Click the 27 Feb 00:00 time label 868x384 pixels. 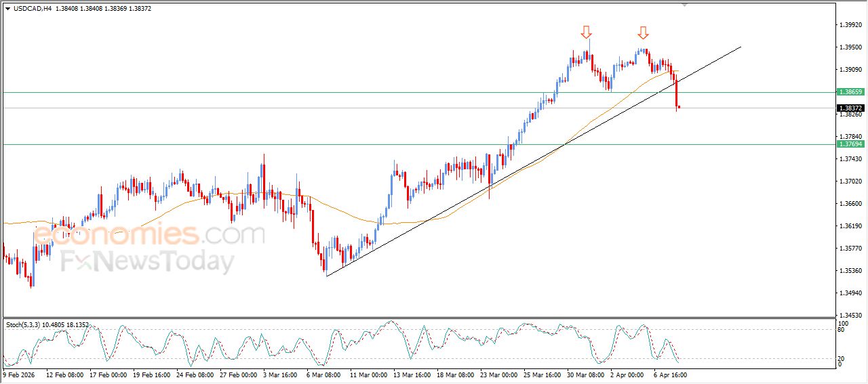(238, 374)
